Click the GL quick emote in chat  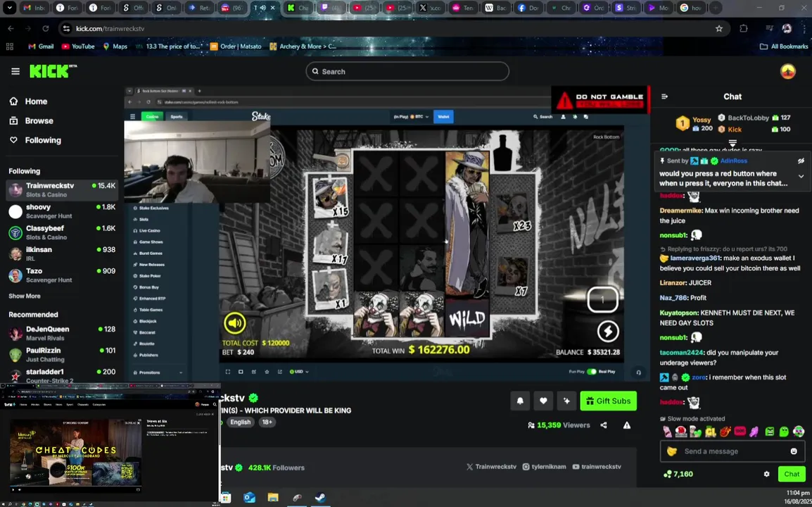point(711,432)
